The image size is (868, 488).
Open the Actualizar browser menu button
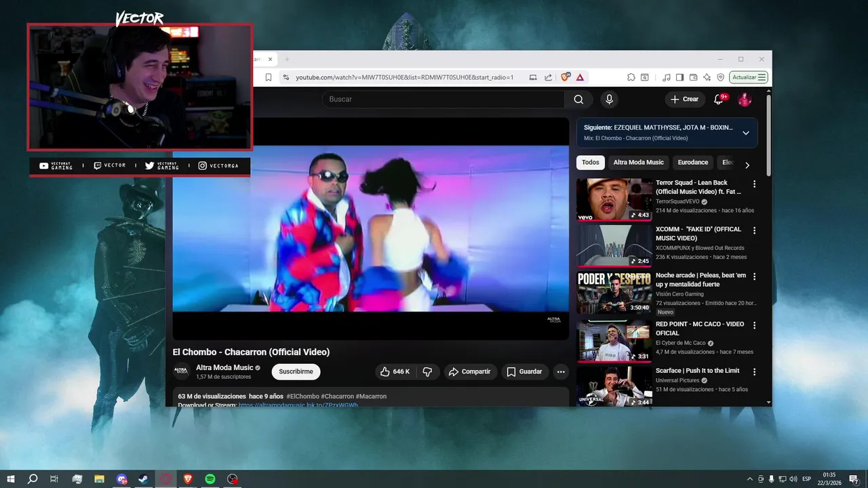click(x=749, y=77)
